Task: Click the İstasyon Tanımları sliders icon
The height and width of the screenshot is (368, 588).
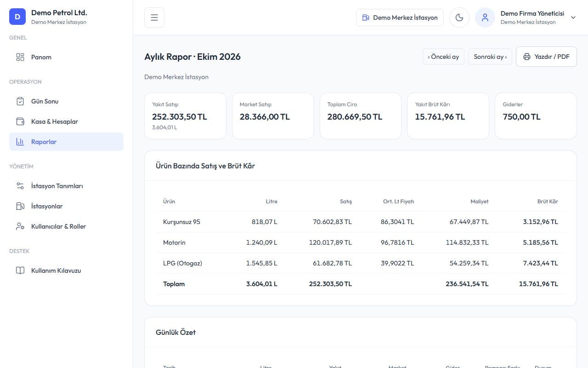Action: coord(20,186)
